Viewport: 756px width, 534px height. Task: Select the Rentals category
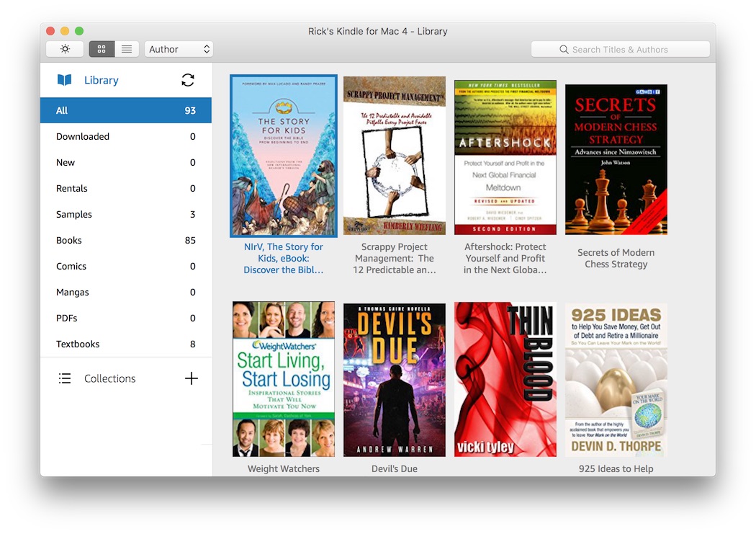126,189
